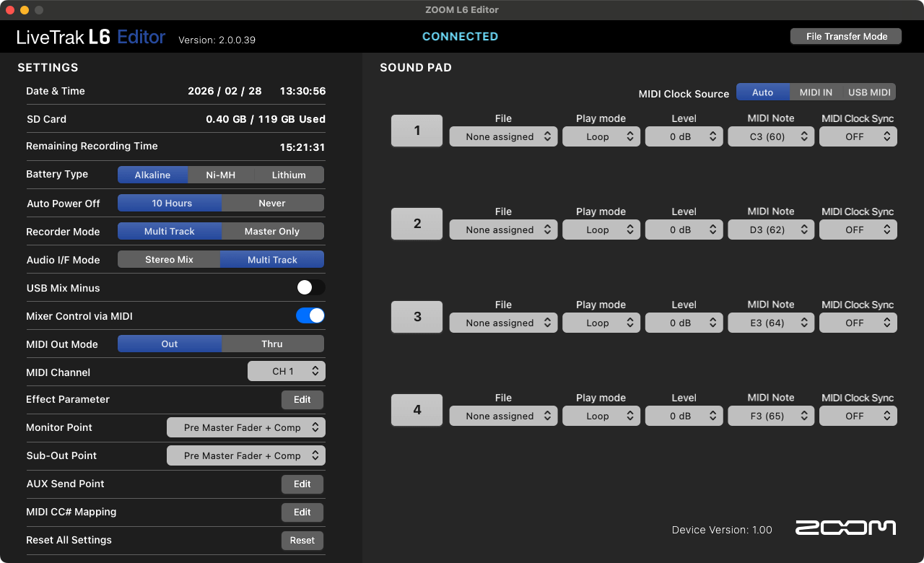Click the File Transfer Mode button

846,37
